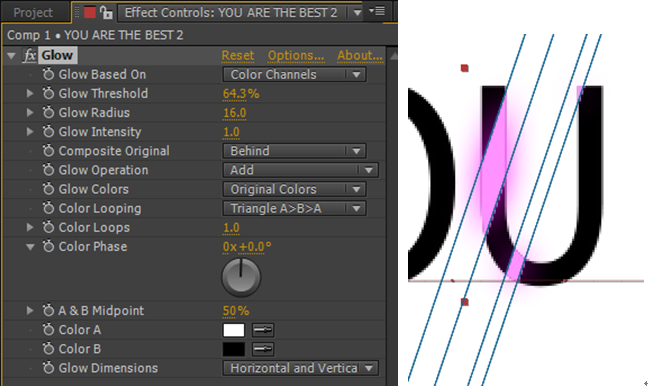Image resolution: width=648 pixels, height=386 pixels.
Task: Toggle the Glow effect fx switch
Action: pos(29,55)
